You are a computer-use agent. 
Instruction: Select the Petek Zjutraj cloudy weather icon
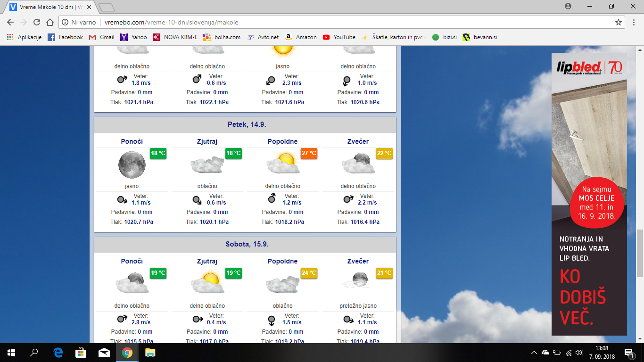[207, 165]
